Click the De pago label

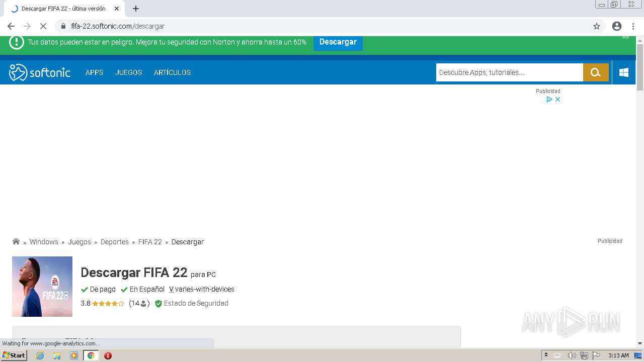tap(103, 289)
